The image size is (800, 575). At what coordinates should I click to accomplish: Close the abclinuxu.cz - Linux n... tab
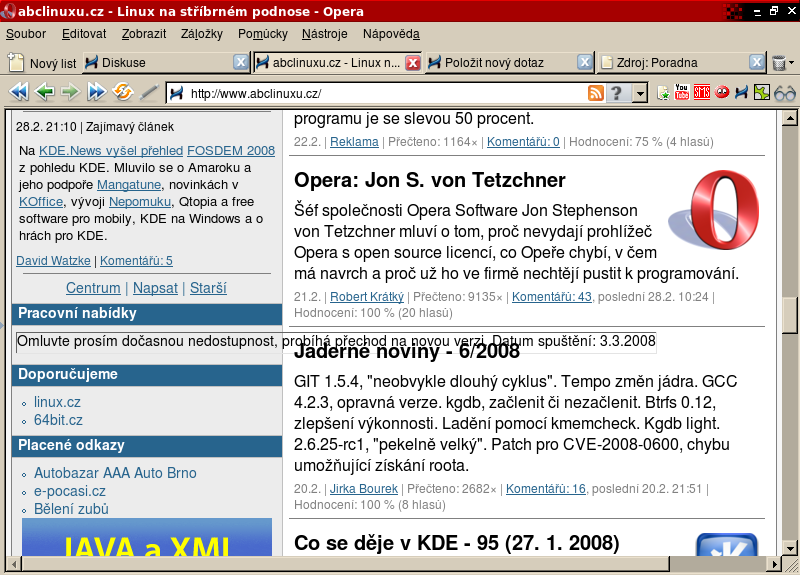coord(413,62)
